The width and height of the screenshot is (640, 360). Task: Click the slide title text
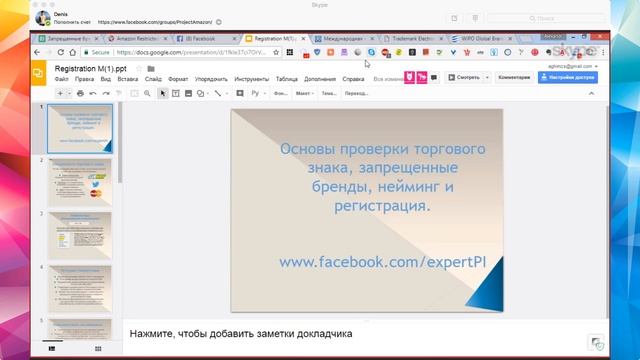click(x=382, y=177)
